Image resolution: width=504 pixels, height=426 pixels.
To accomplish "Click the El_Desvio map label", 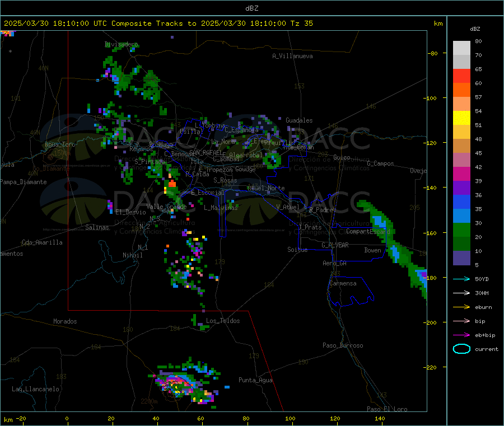I will (x=130, y=212).
